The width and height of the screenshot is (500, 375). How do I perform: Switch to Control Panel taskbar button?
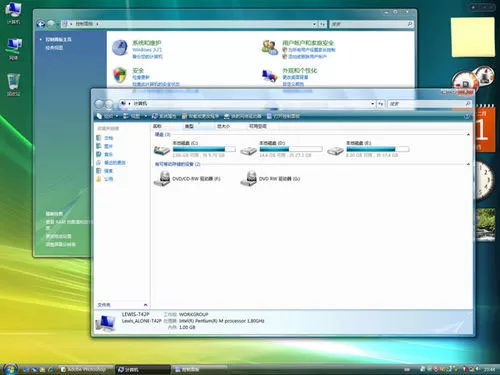tap(199, 369)
